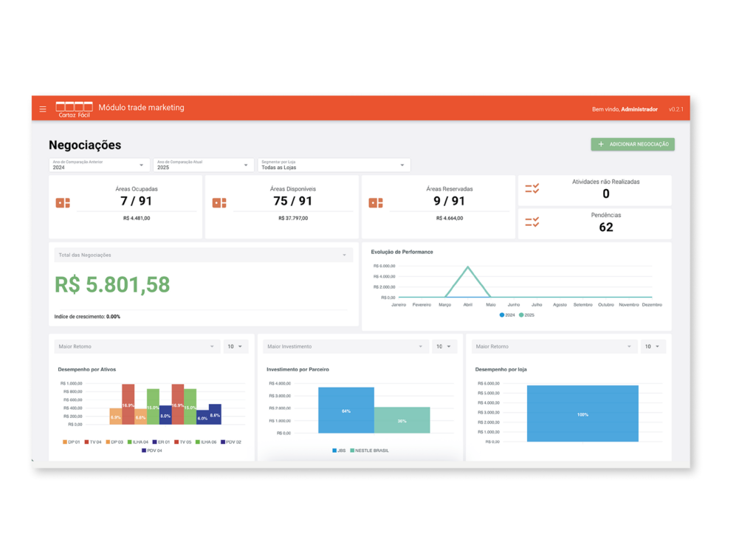
Task: Click the Cartaz Fácil logo
Action: pos(74,109)
